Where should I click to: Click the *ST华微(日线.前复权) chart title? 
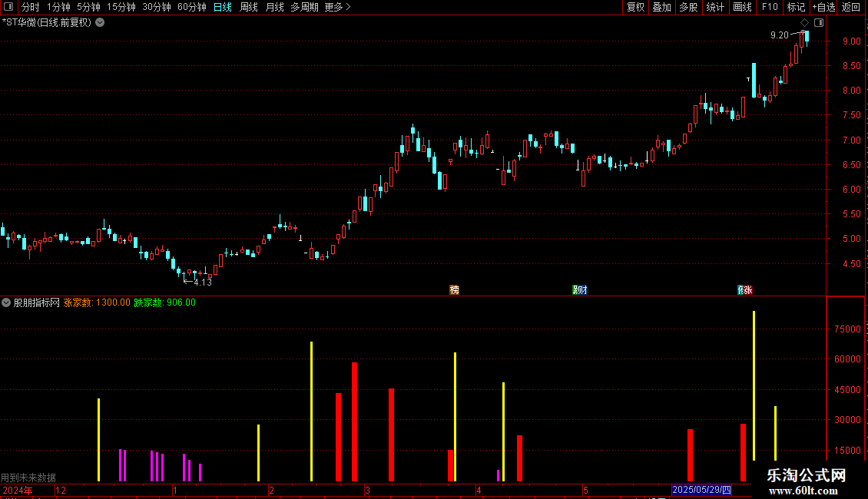47,23
